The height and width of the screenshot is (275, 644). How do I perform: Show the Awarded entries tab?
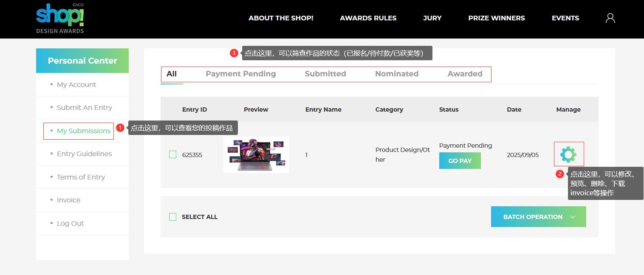pos(465,74)
